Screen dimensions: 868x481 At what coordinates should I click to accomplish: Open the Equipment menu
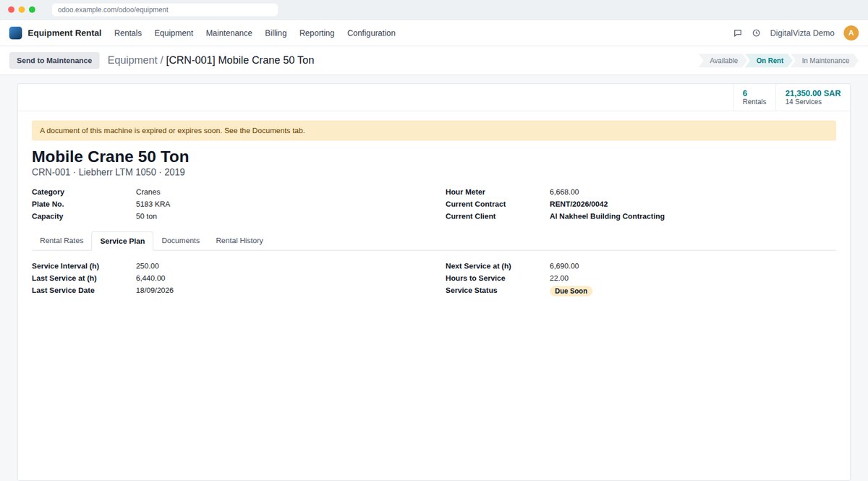click(174, 33)
